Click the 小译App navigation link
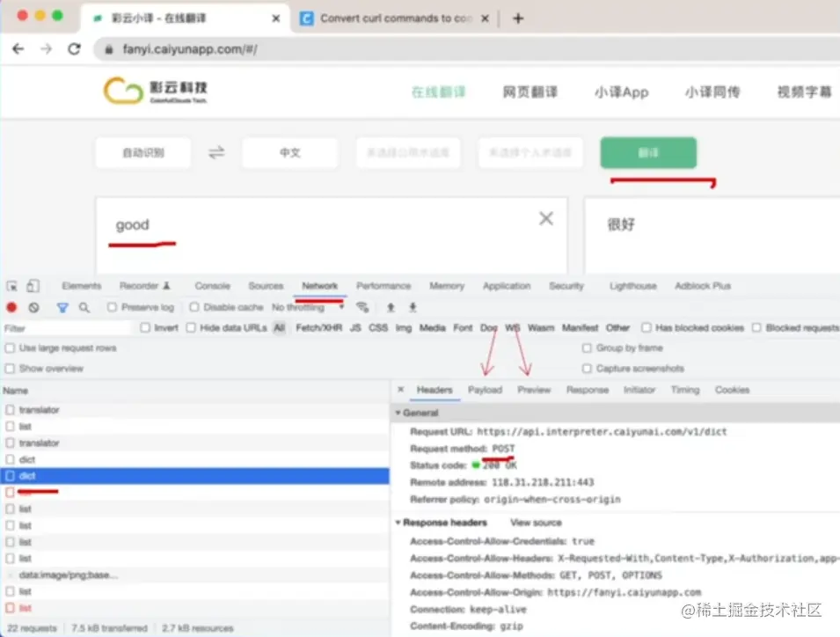The width and height of the screenshot is (840, 637). click(x=622, y=92)
